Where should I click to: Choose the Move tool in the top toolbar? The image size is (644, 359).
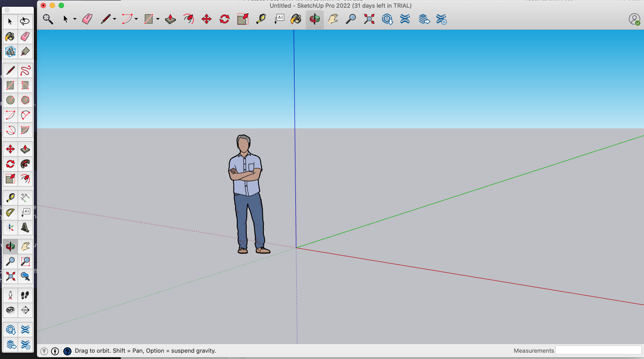coord(207,19)
